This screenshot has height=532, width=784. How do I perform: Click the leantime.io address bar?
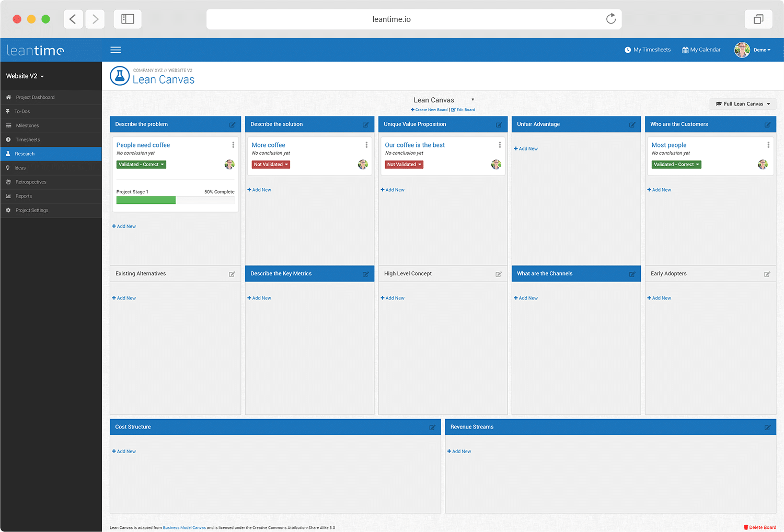(x=414, y=19)
